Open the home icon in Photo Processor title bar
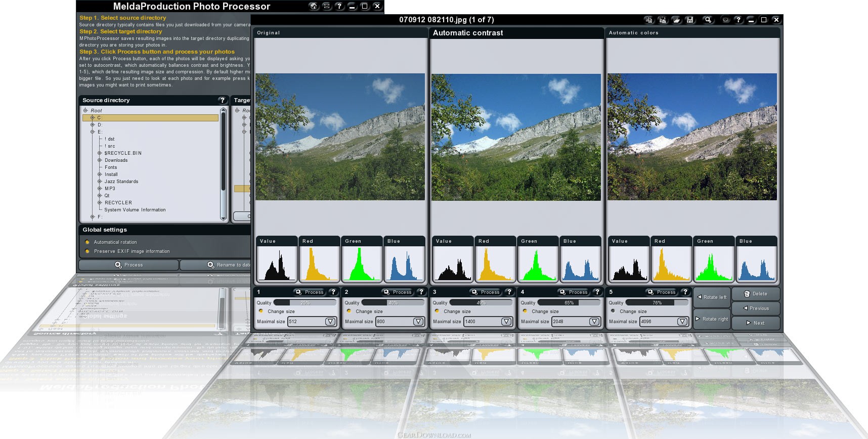Viewport: 868px width, 439px height. tap(314, 6)
